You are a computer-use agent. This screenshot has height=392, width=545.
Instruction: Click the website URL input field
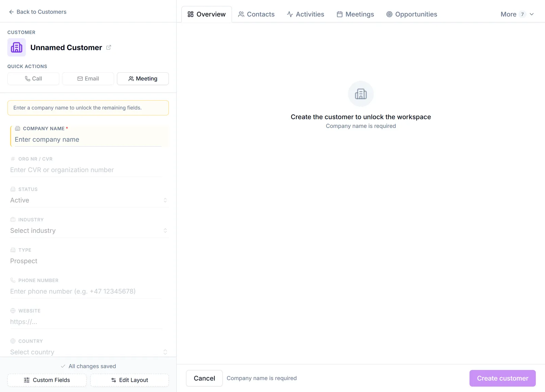pyautogui.click(x=86, y=322)
